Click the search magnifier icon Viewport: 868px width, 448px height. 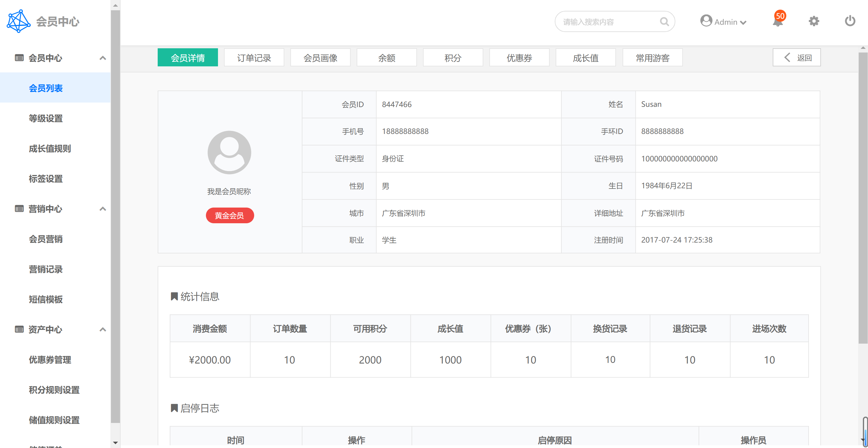[664, 22]
